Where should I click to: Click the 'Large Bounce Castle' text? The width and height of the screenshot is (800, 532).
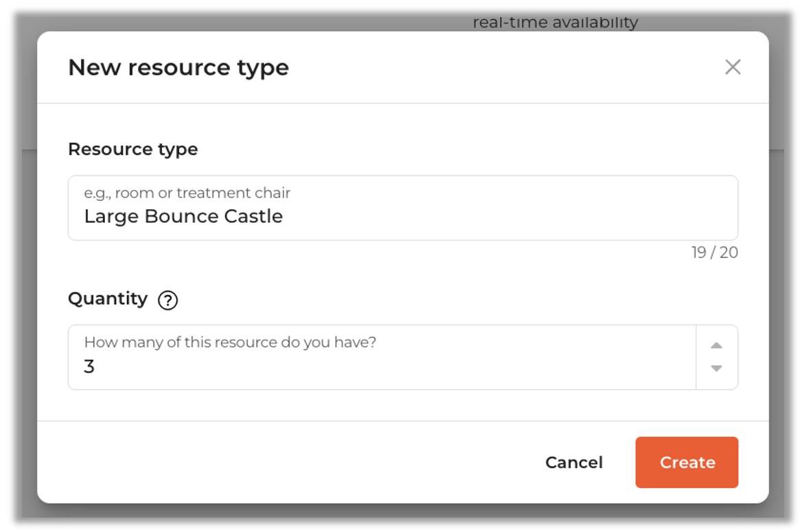[x=183, y=217]
